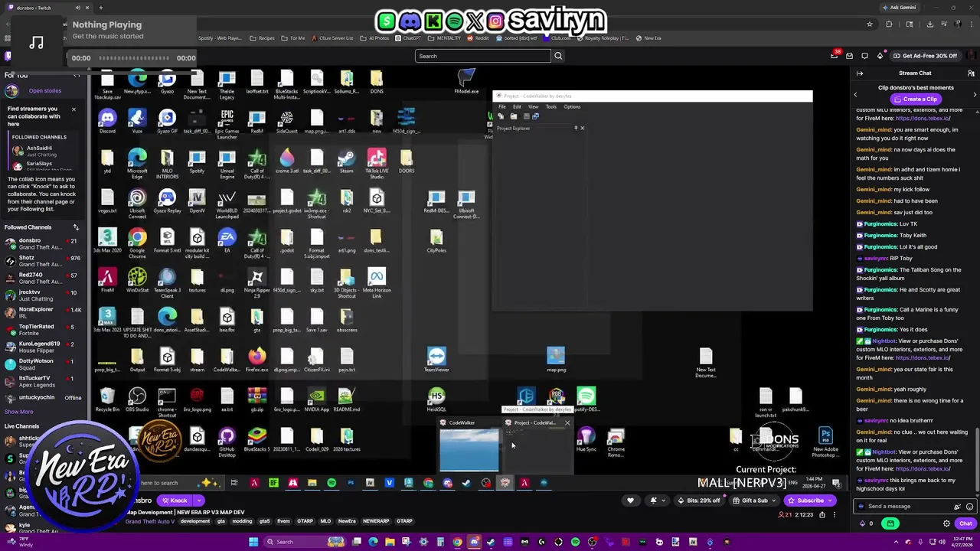Image resolution: width=980 pixels, height=551 pixels.
Task: Launch the EA app shortcut
Action: pos(227,240)
